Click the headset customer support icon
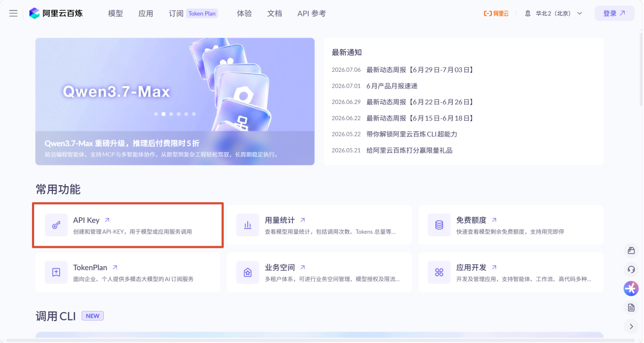 [x=631, y=269]
